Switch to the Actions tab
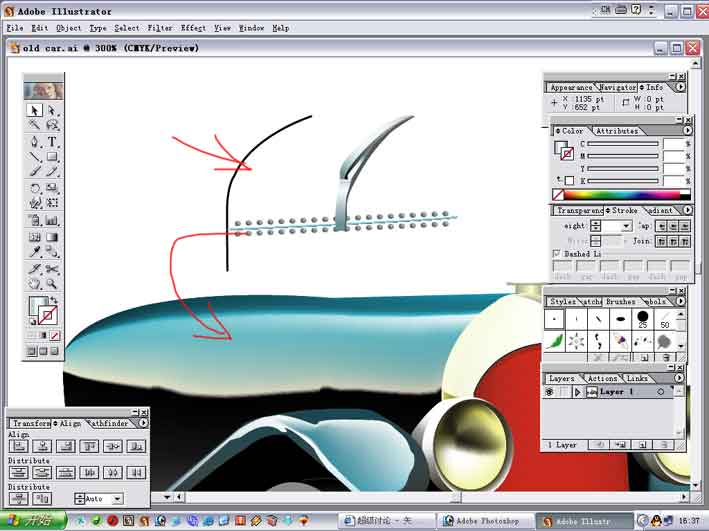 click(602, 378)
